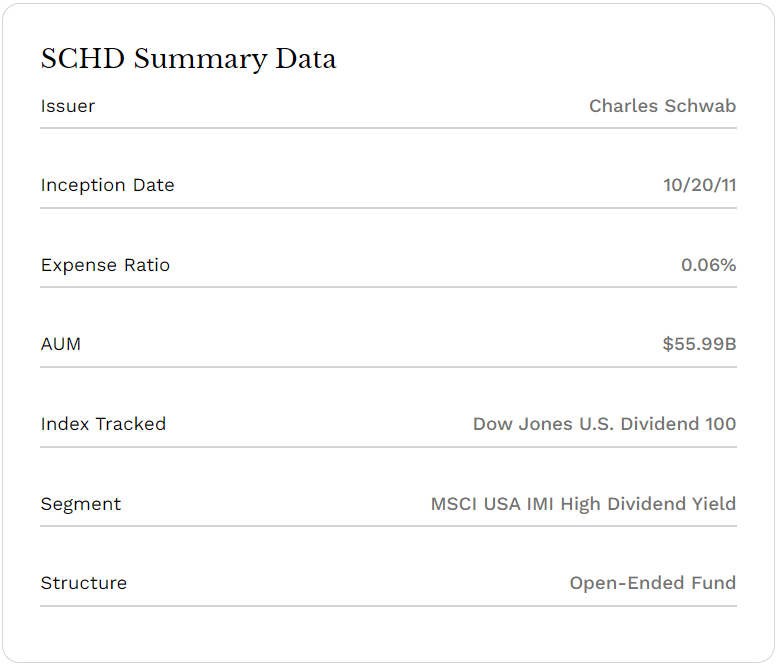Select the AUM label

(61, 344)
